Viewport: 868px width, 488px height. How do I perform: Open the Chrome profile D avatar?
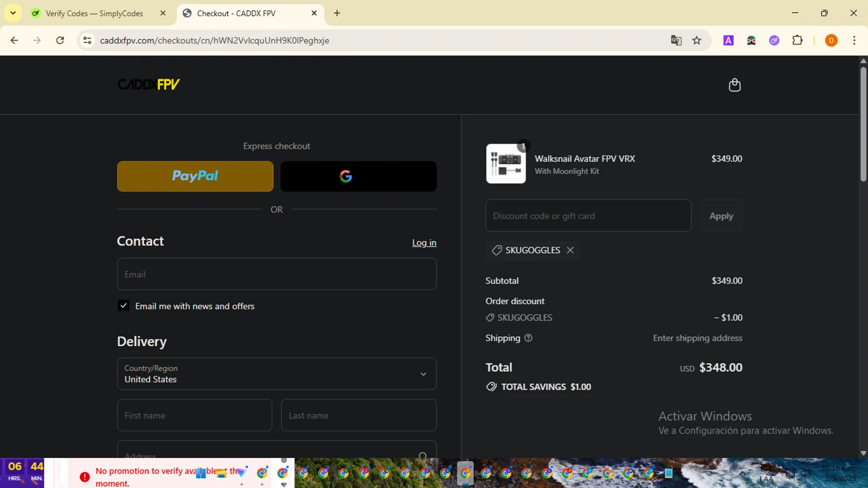tap(831, 40)
